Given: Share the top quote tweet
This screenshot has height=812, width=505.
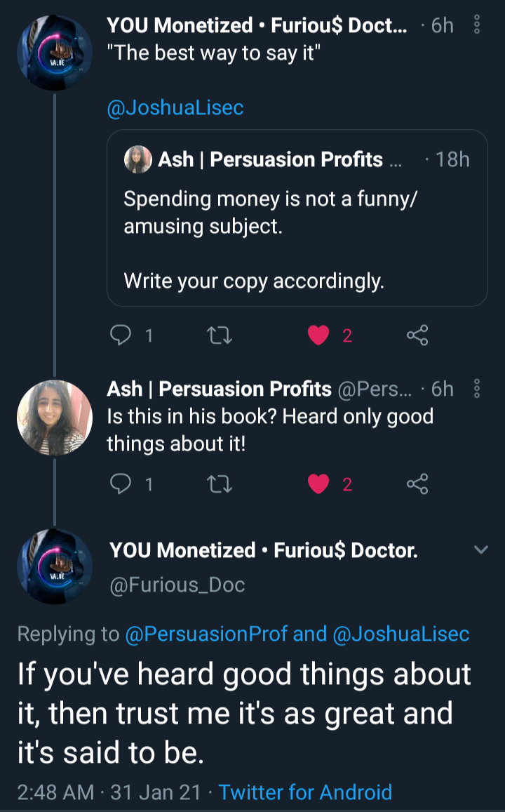Looking at the screenshot, I should point(417,336).
